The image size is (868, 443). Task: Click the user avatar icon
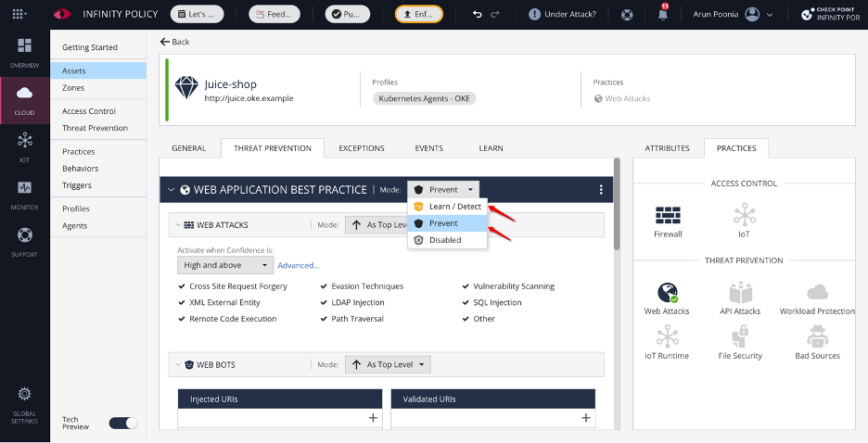pos(752,15)
